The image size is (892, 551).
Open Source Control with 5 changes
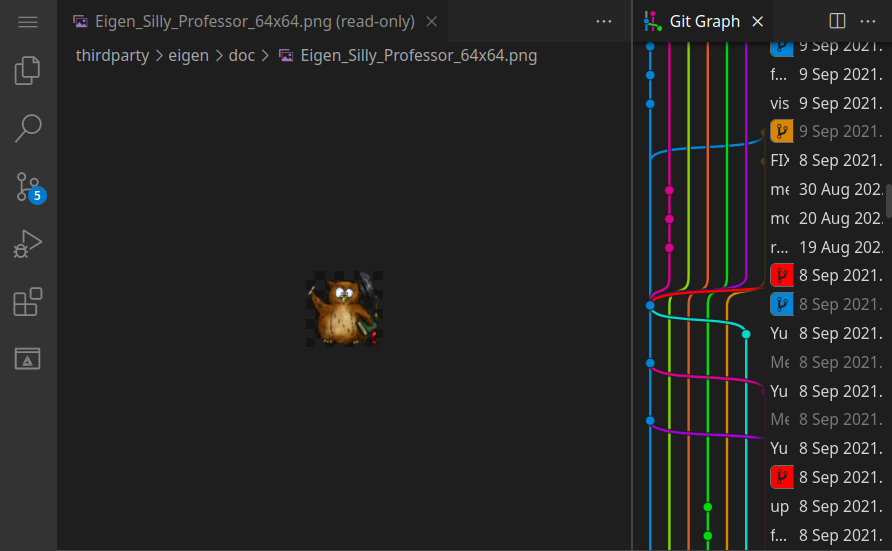(30, 187)
